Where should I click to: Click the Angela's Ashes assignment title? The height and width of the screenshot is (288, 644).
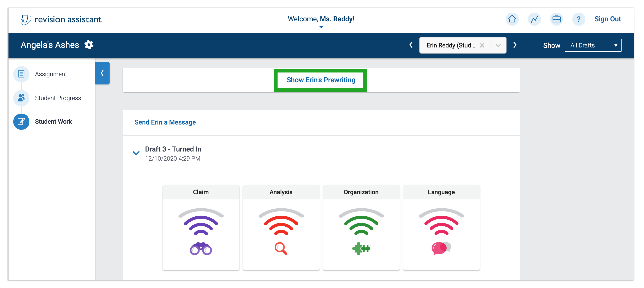50,45
